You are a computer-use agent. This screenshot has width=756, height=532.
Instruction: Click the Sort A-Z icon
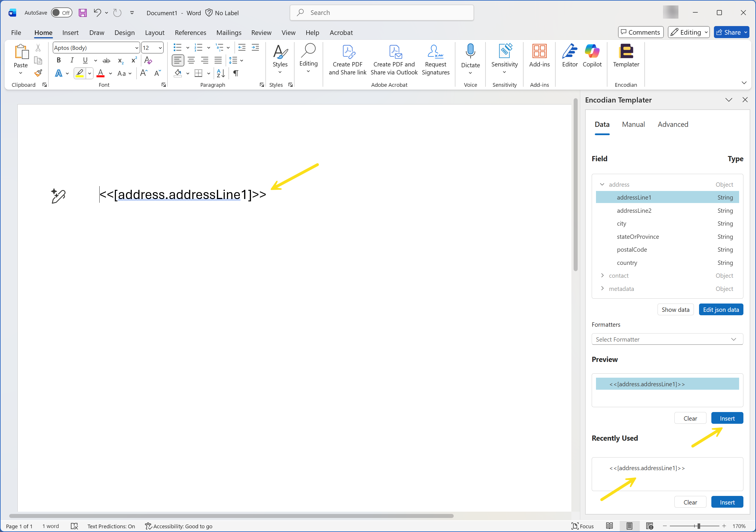click(x=221, y=73)
